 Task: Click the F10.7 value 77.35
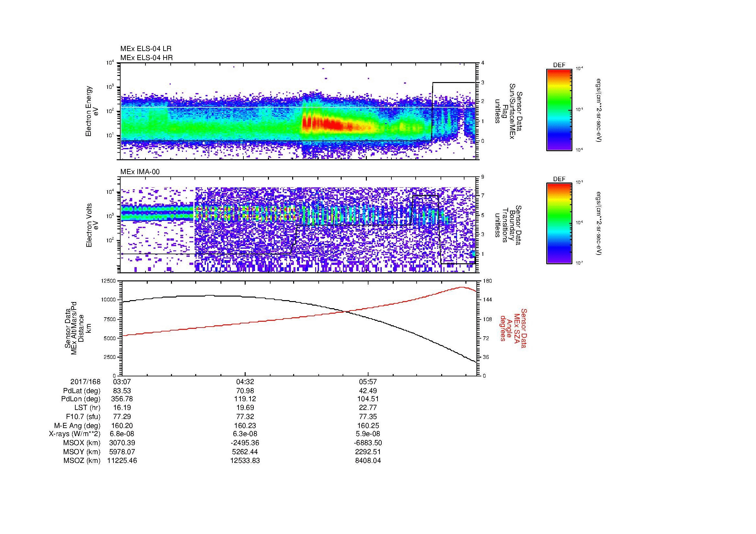[x=368, y=416]
